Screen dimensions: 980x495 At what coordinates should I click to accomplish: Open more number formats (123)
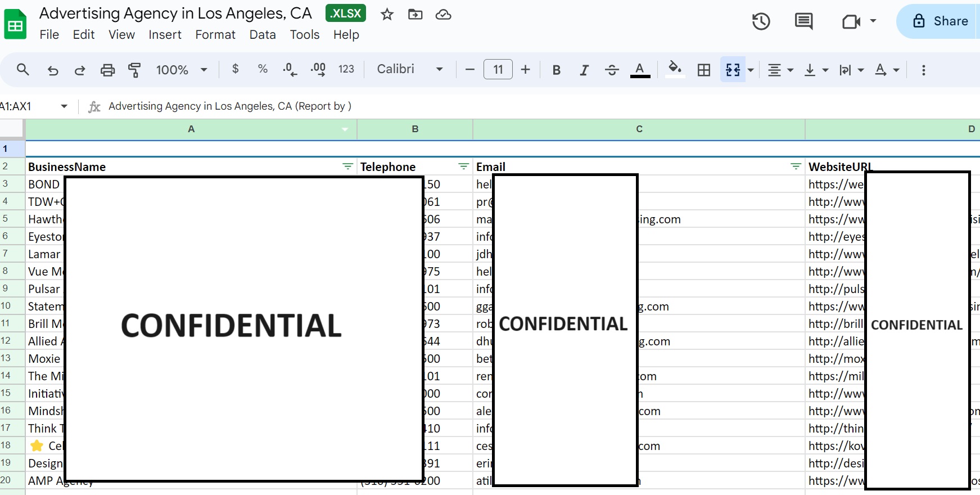[346, 69]
